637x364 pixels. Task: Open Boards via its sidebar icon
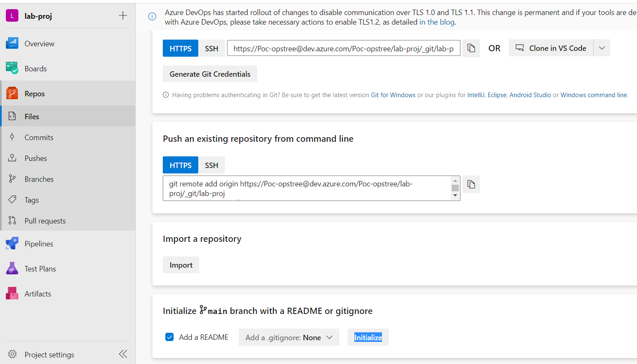point(12,68)
